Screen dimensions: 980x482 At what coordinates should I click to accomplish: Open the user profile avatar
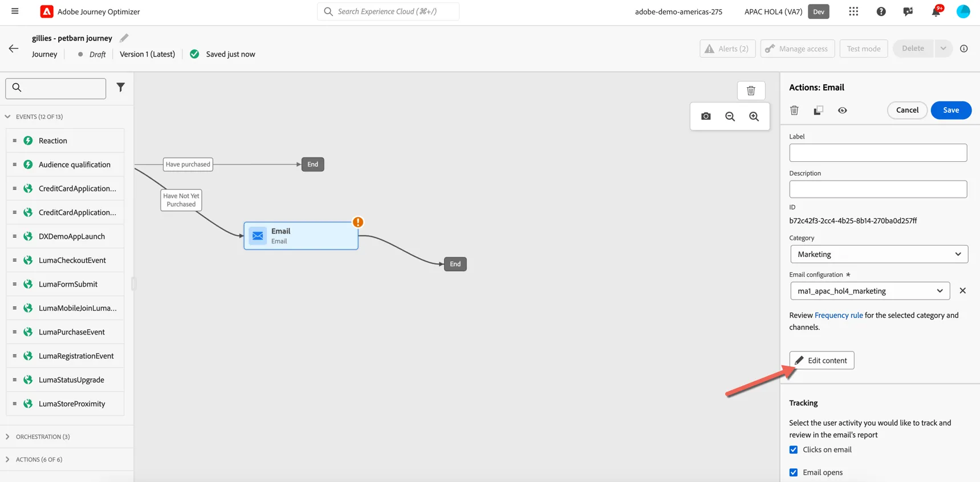(x=963, y=11)
